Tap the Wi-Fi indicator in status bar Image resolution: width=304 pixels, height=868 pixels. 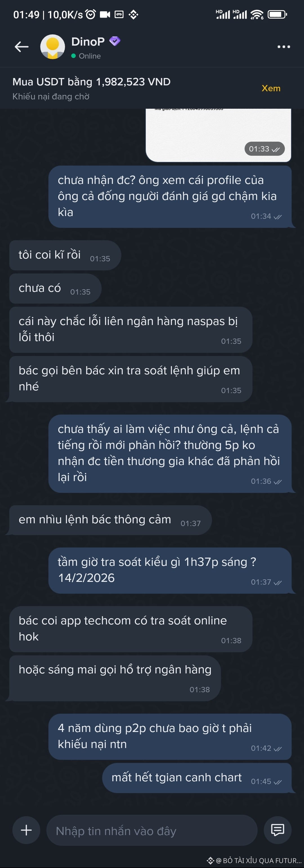pyautogui.click(x=257, y=14)
